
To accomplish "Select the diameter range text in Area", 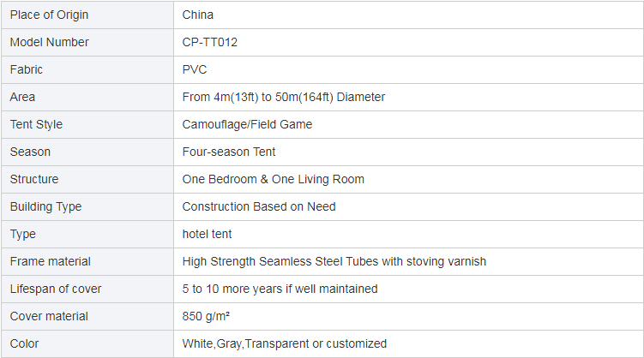I will coord(283,97).
